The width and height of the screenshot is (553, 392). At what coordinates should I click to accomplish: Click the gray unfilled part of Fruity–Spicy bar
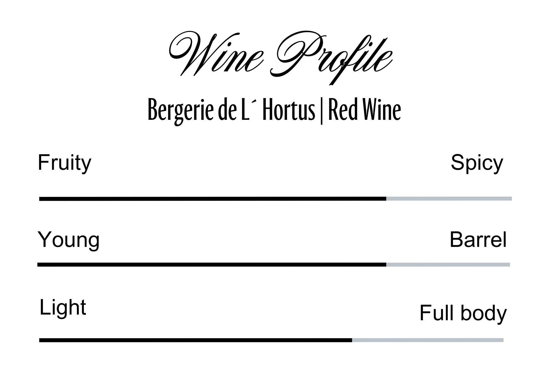pyautogui.click(x=449, y=199)
